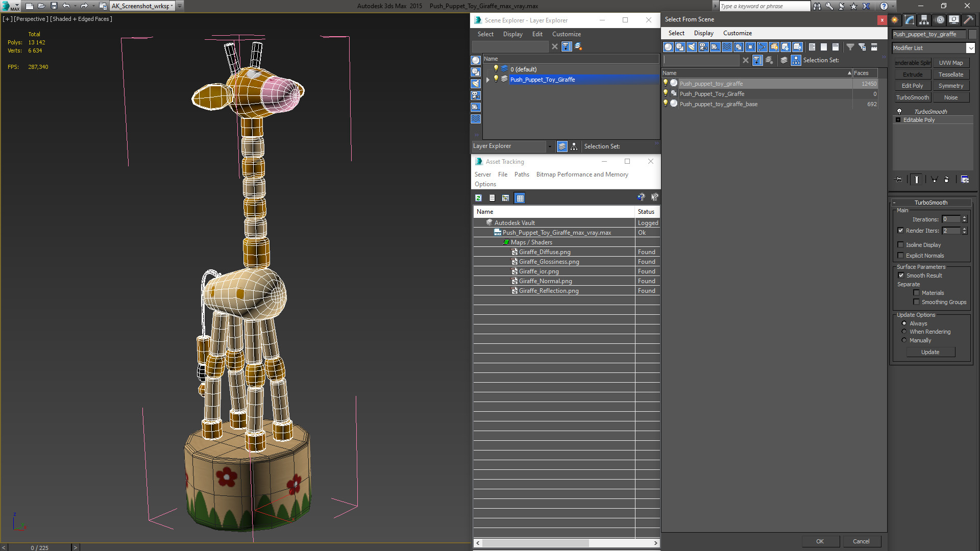Switch to the Hierarchy panel tab
Viewport: 980px width, 551px height.
click(924, 20)
